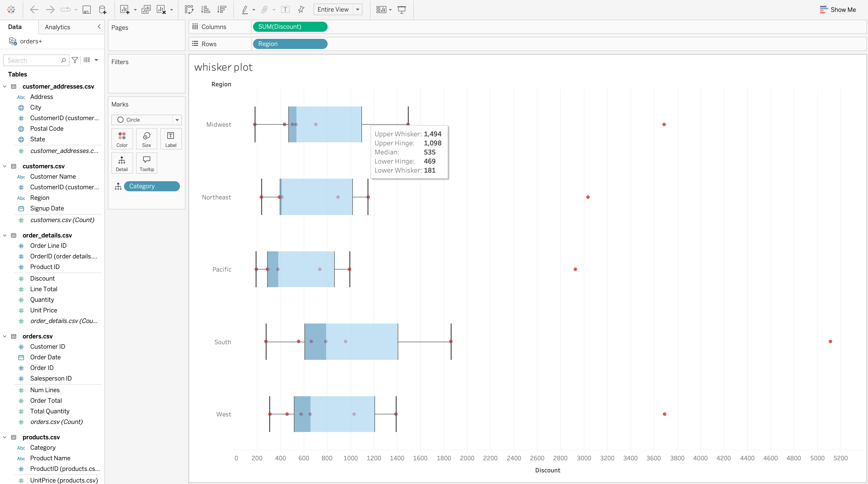Collapse the customer_addresses.csv table
The width and height of the screenshot is (868, 484).
(x=5, y=87)
